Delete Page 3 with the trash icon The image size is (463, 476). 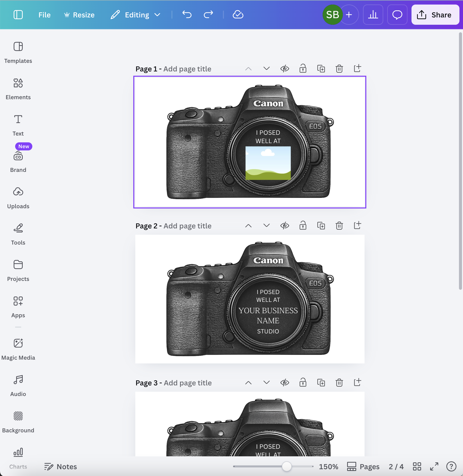pos(339,382)
